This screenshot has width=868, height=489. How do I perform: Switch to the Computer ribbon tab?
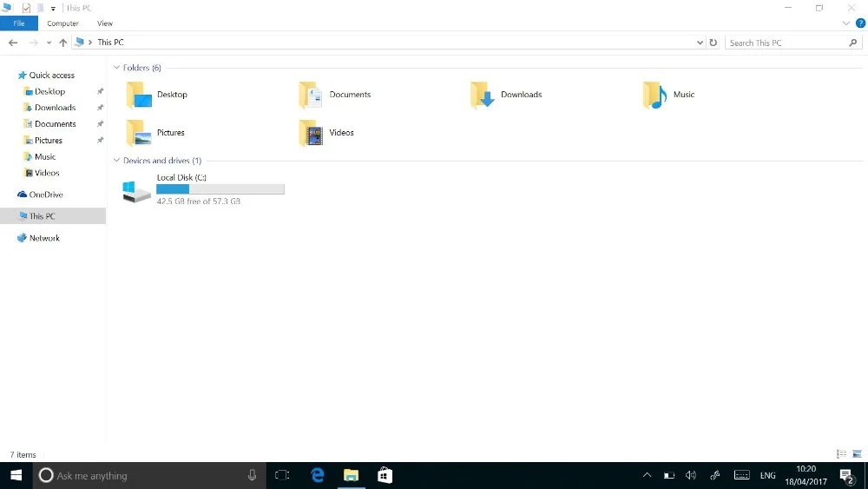click(62, 23)
